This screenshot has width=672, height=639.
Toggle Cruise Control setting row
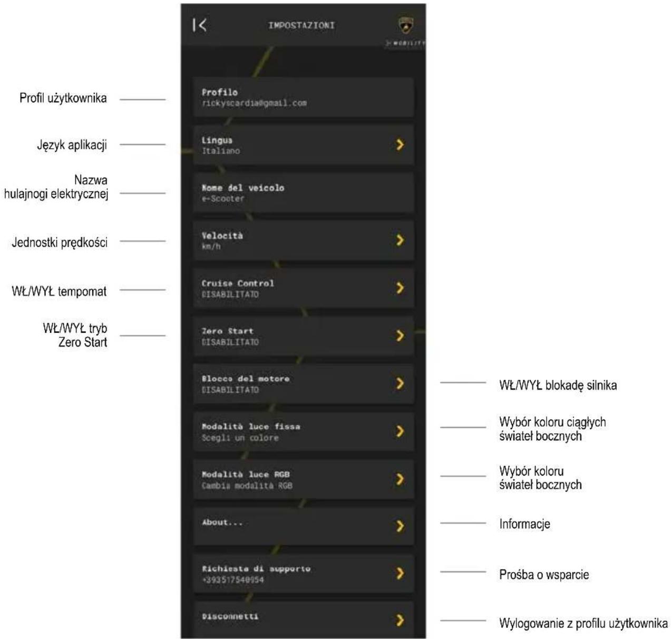click(x=303, y=288)
